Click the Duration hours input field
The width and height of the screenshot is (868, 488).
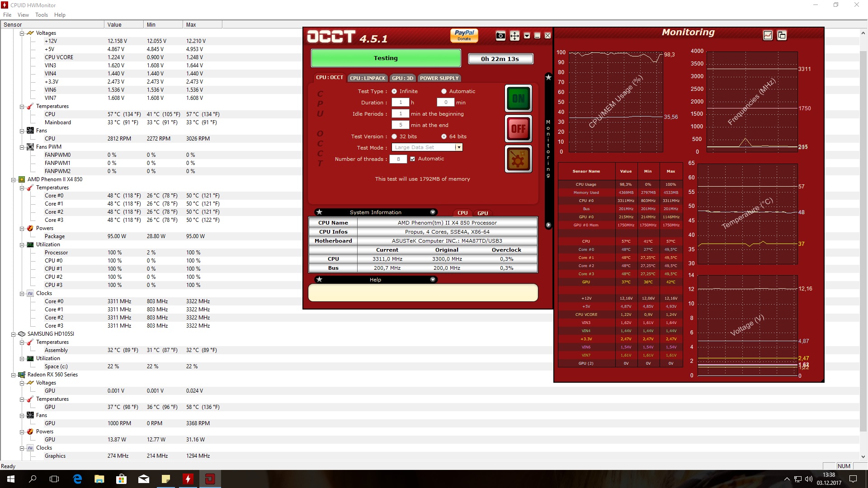(x=400, y=103)
